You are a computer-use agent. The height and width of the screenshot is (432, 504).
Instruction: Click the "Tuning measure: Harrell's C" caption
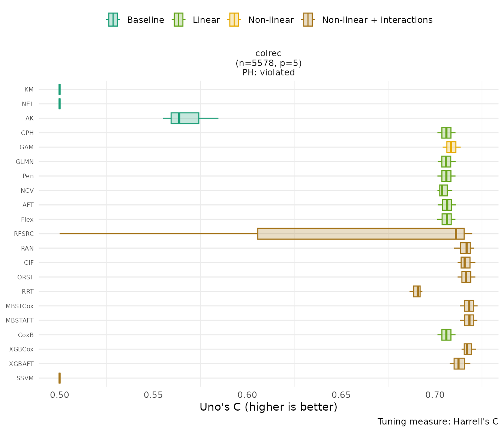pyautogui.click(x=438, y=421)
